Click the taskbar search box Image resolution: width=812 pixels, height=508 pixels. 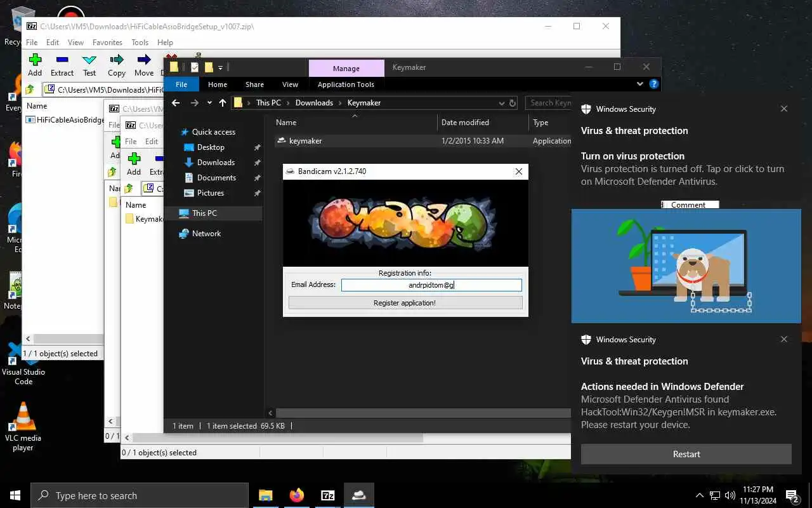pos(140,495)
